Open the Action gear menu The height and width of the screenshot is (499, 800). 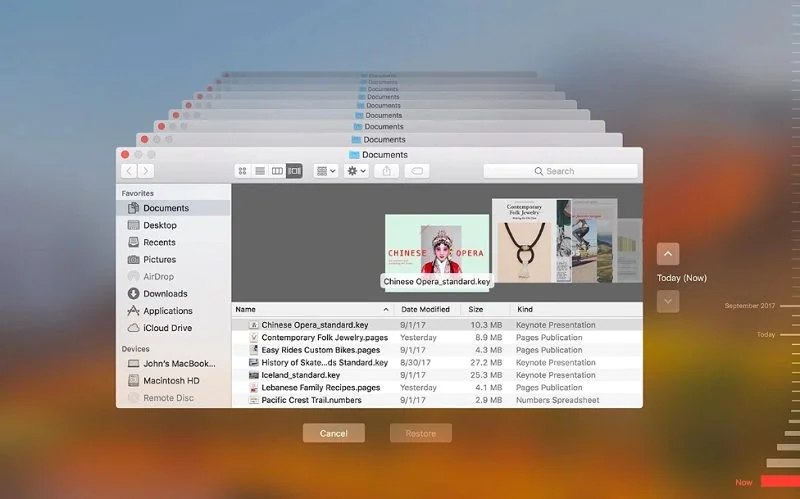(x=356, y=171)
